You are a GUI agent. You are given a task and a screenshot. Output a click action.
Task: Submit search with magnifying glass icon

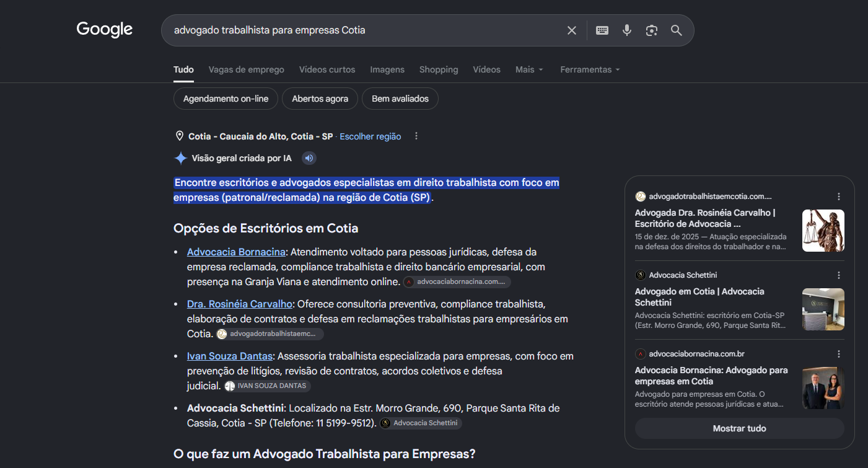coord(676,30)
